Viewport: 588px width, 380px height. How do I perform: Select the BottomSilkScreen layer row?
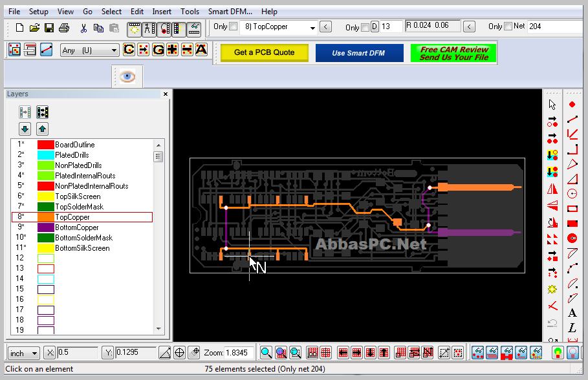pyautogui.click(x=83, y=248)
